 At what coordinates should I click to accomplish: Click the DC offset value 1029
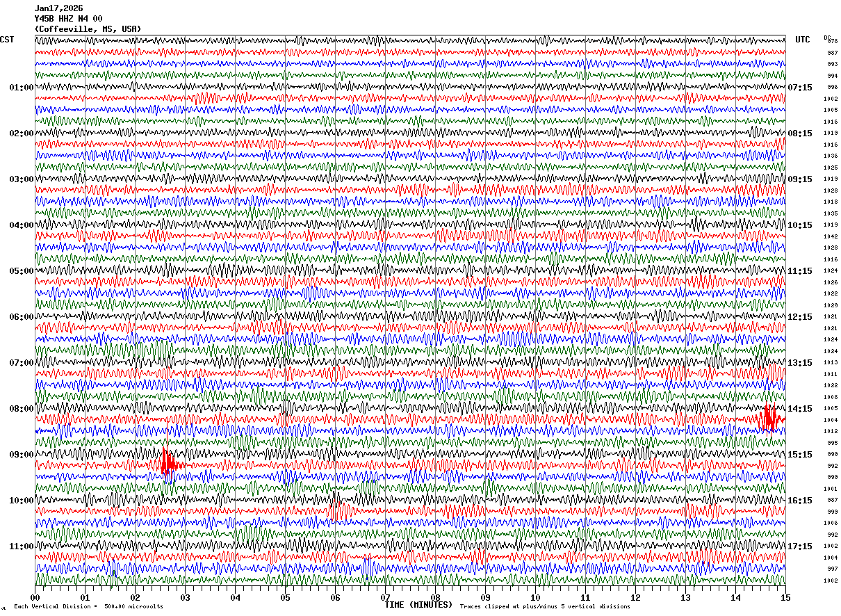point(831,305)
